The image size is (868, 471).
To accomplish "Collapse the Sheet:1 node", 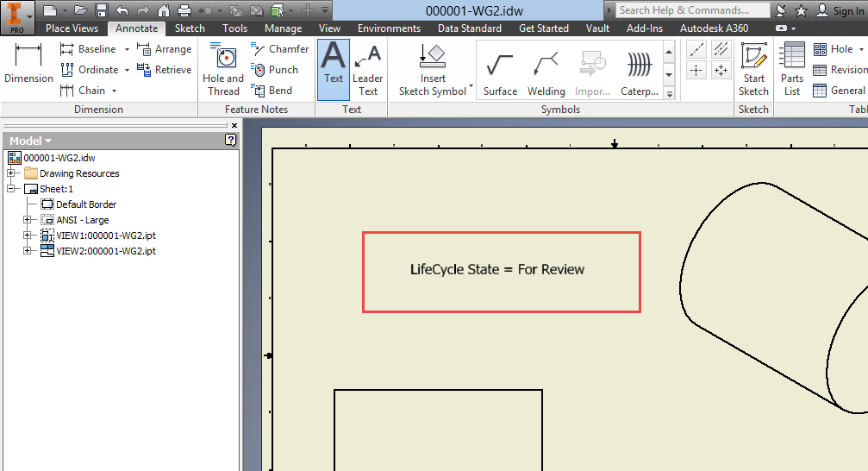I will 10,189.
